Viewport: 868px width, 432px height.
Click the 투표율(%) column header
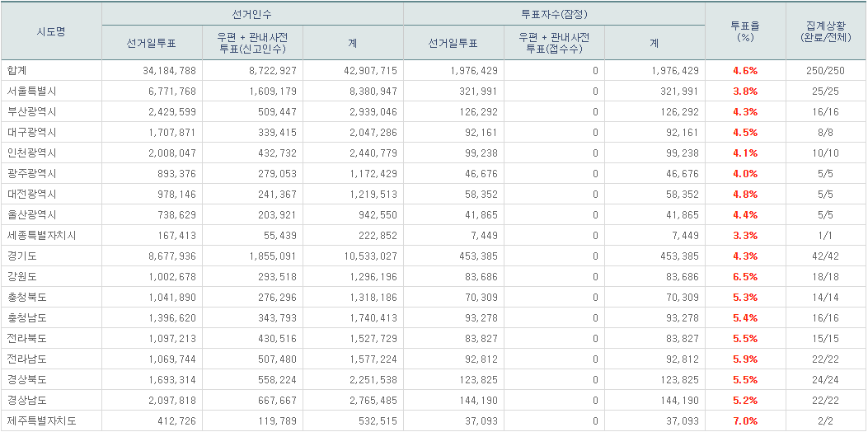[x=745, y=31]
